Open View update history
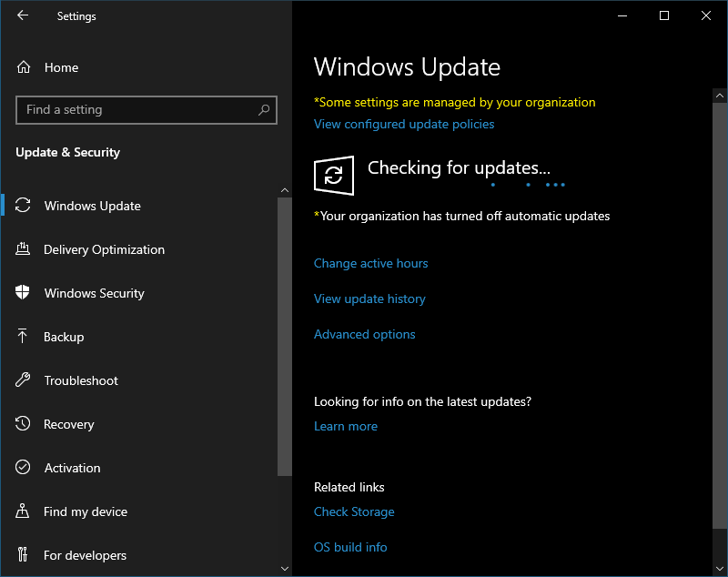The height and width of the screenshot is (577, 728). pyautogui.click(x=369, y=299)
